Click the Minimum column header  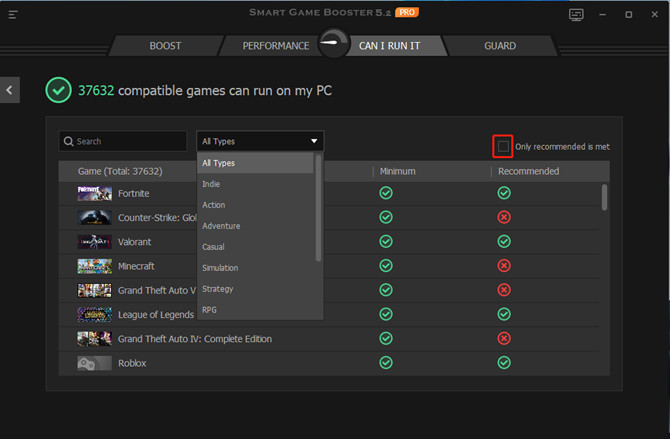point(397,171)
